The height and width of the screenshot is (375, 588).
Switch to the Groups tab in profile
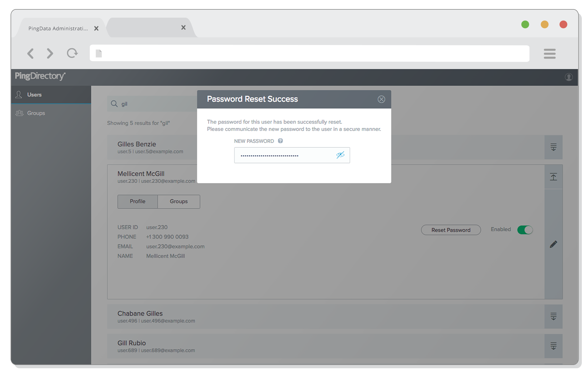click(x=178, y=202)
